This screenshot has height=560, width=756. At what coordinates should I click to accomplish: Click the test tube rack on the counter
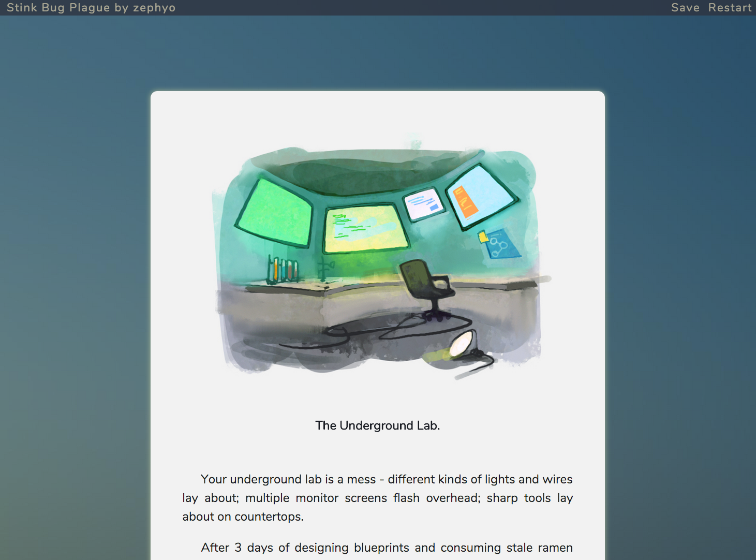[282, 270]
